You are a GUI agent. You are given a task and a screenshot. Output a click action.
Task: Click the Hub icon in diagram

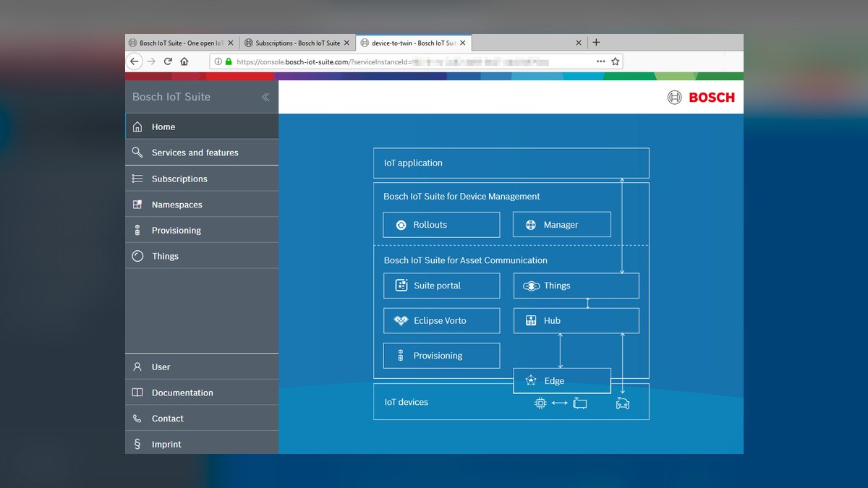click(x=530, y=320)
